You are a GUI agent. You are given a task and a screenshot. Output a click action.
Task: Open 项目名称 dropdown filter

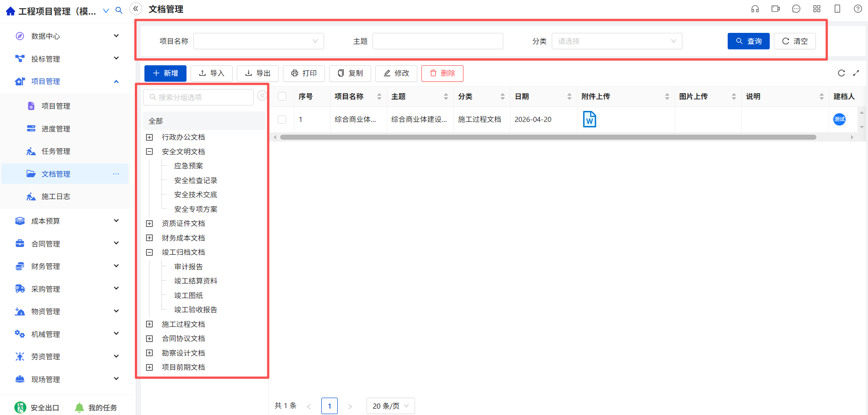[259, 41]
